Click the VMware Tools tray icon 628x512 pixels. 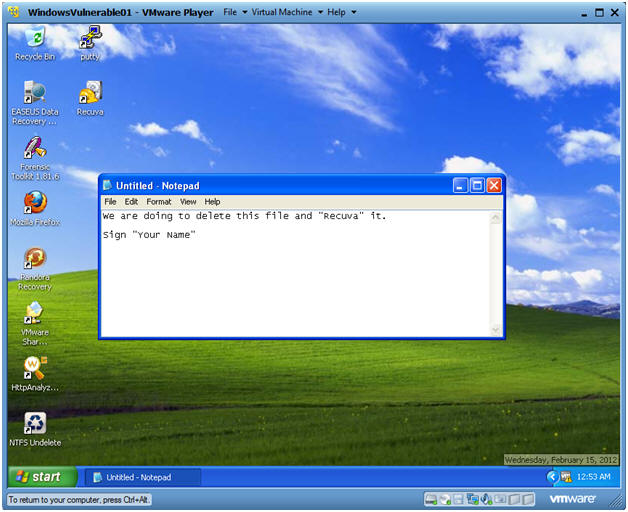point(566,476)
